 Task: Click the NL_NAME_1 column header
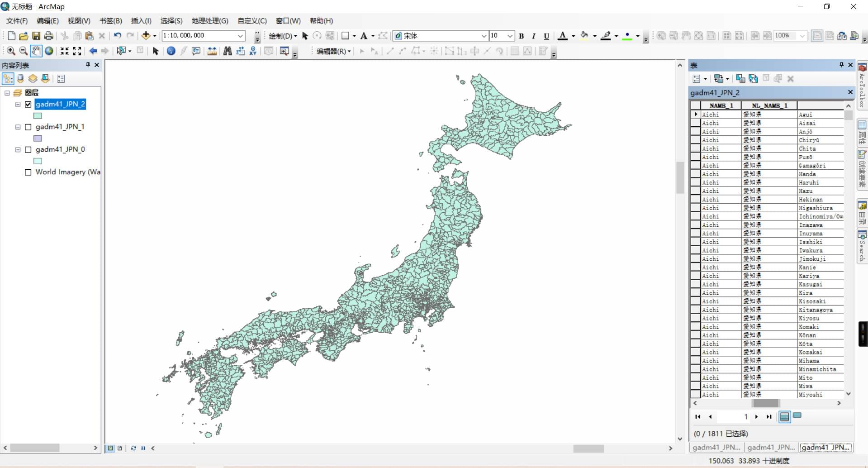point(769,105)
